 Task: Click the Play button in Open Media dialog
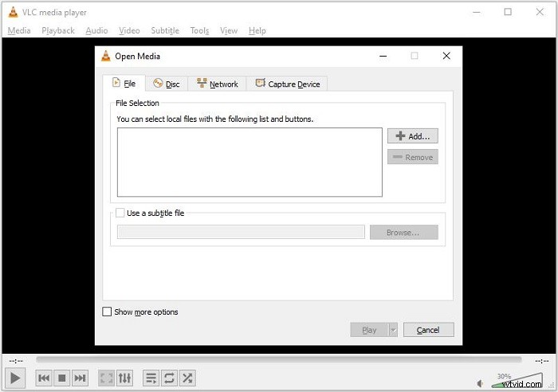pos(369,330)
